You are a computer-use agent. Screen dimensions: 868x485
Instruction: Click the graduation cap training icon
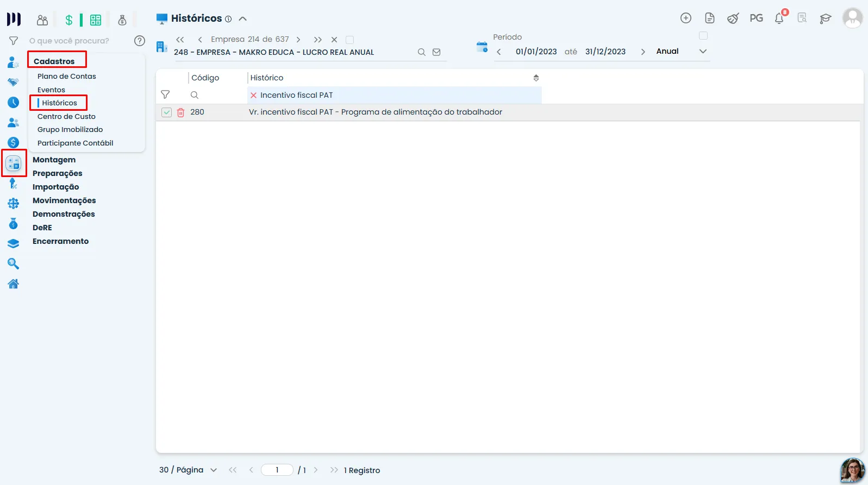[x=826, y=18]
